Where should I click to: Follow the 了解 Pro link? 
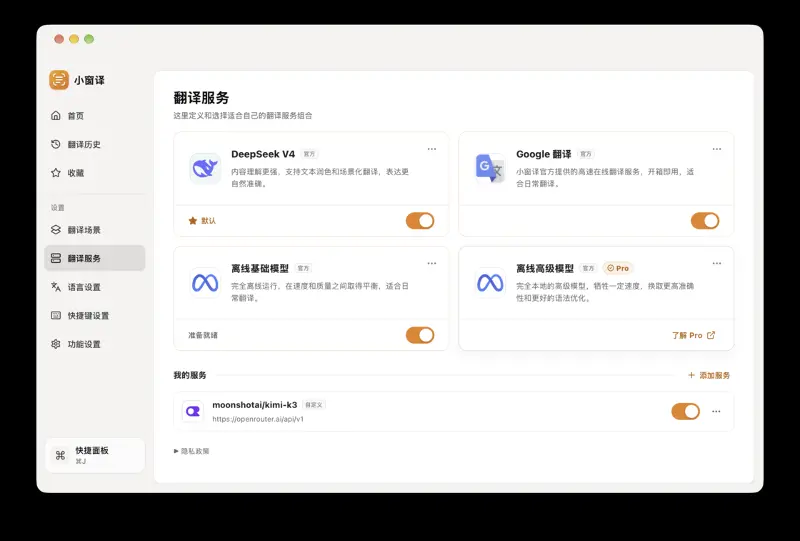694,335
